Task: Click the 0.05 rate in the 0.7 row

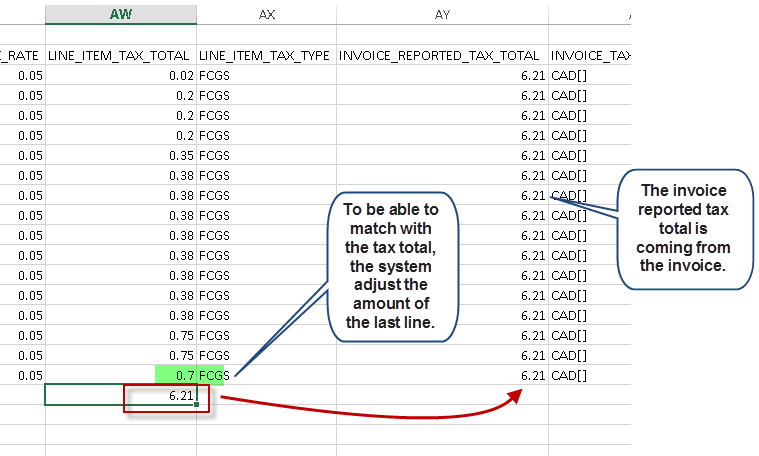Action: (x=22, y=375)
